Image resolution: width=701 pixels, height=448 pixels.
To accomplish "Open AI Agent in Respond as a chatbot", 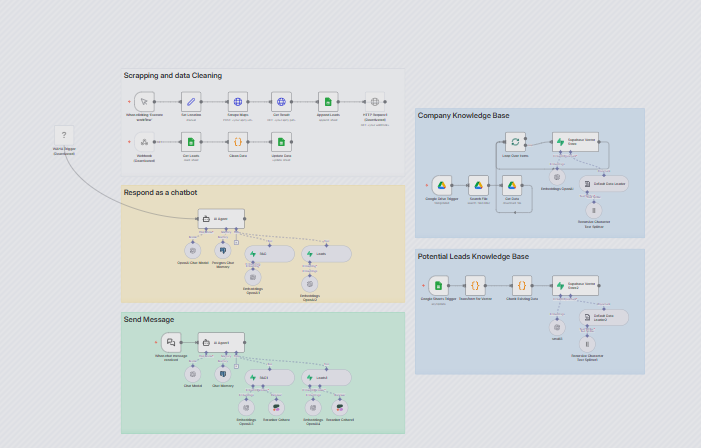I will tap(221, 218).
